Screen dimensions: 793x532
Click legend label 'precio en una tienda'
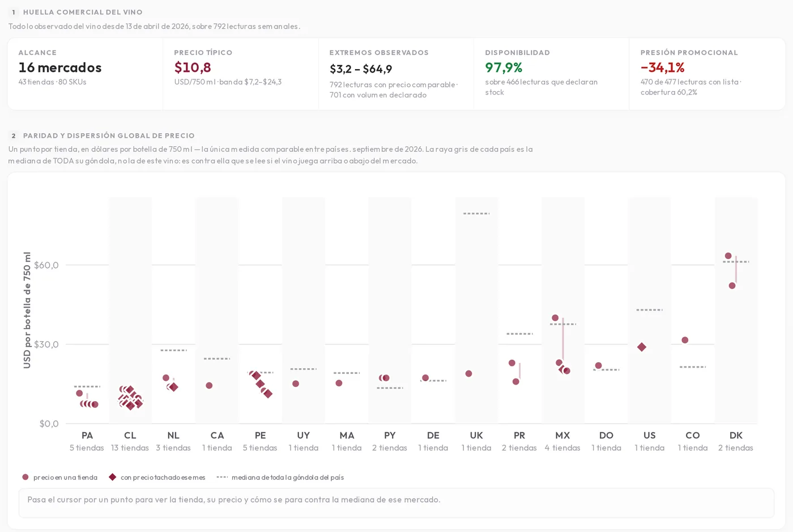point(65,478)
